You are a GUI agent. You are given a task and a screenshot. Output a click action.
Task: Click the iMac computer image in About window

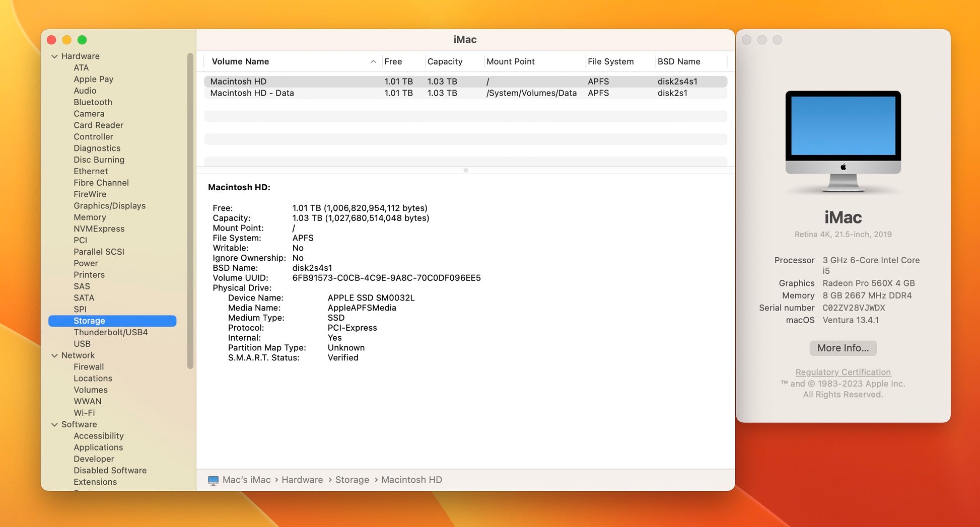point(843,141)
